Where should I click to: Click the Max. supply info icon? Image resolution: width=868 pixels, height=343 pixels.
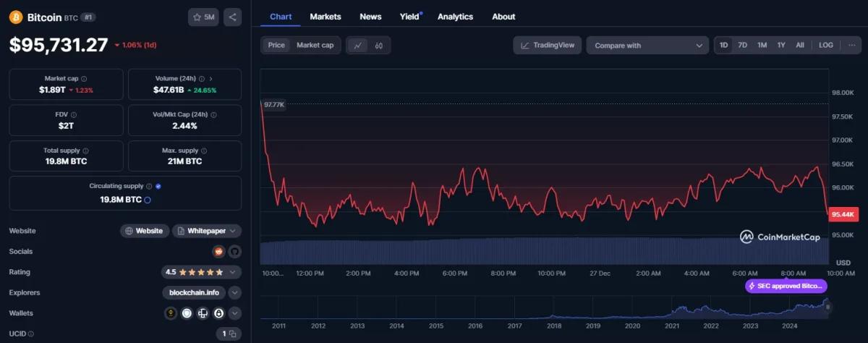203,151
